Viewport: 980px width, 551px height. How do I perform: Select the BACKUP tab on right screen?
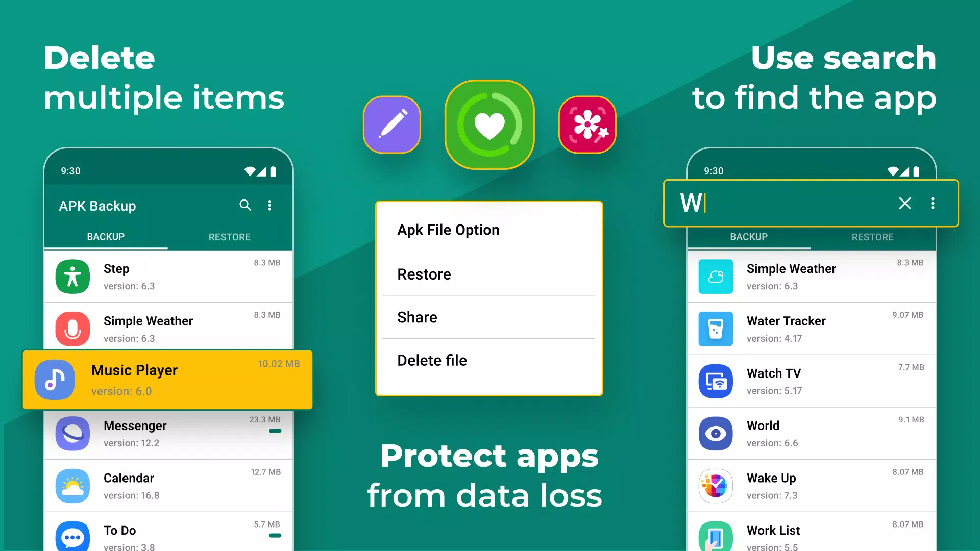tap(748, 237)
